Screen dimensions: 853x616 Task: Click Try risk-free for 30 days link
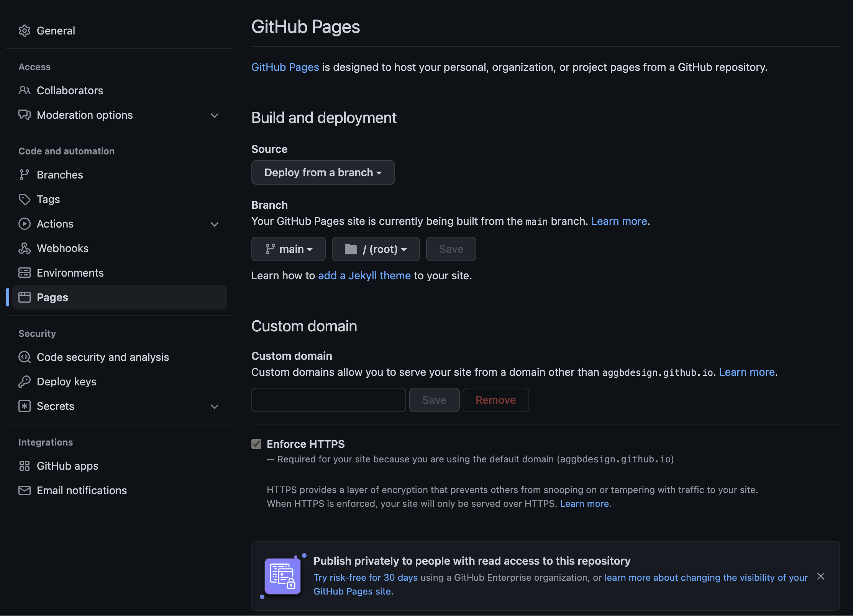(x=366, y=577)
